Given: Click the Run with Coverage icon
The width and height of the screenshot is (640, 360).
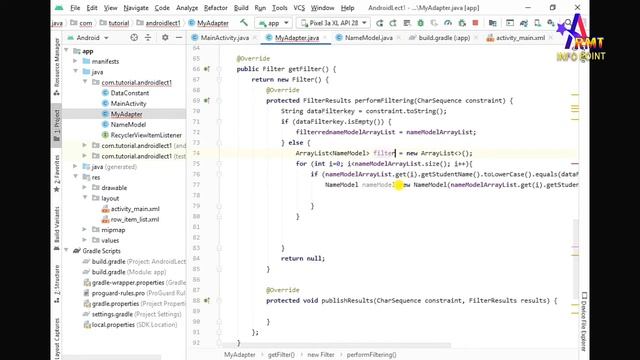Looking at the screenshot, I should click(434, 23).
